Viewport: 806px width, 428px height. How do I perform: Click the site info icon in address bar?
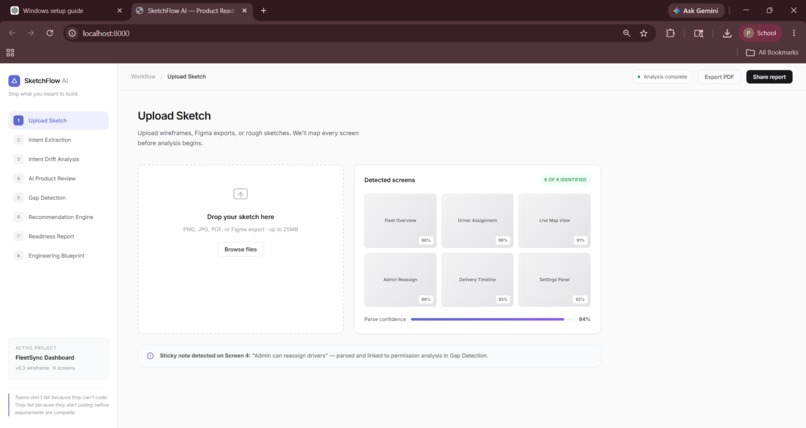[72, 33]
